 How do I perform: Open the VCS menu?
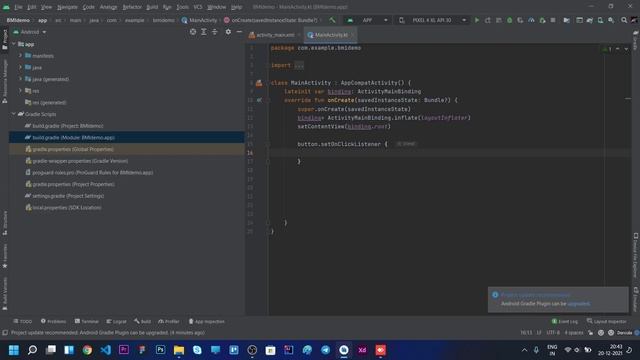(x=198, y=7)
